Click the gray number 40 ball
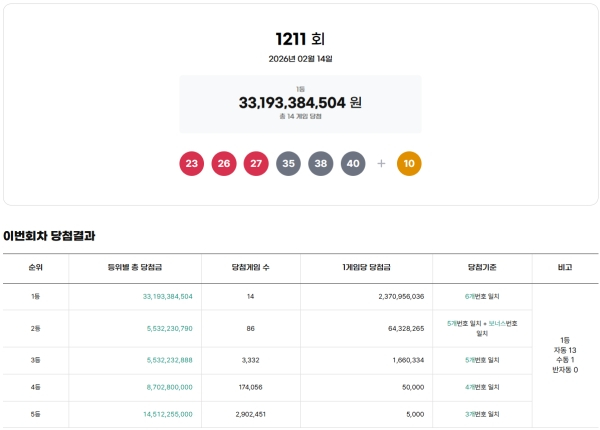The image size is (600, 430). (352, 163)
